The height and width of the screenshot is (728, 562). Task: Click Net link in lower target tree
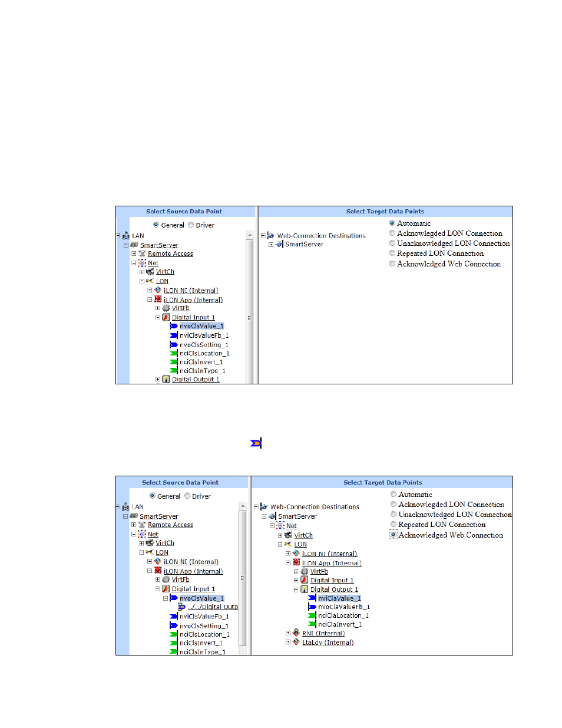pyautogui.click(x=292, y=526)
